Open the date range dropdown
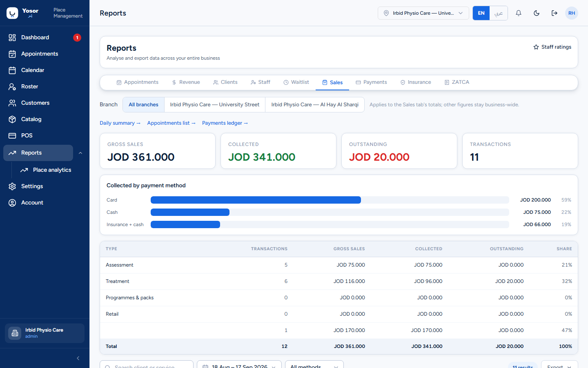 point(239,365)
